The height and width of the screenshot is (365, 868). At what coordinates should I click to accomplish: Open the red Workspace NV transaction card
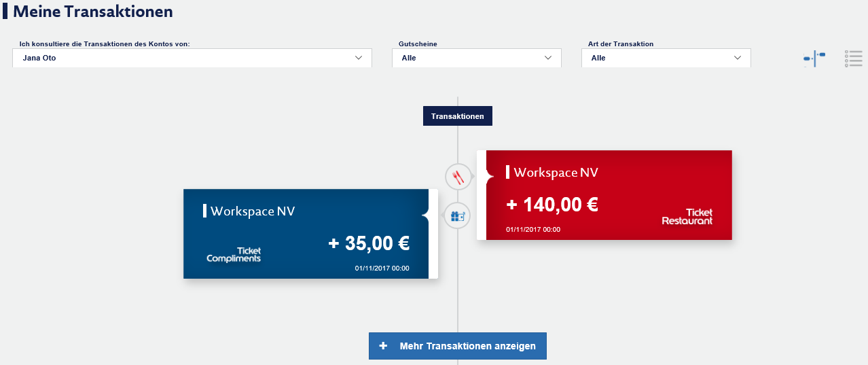604,195
